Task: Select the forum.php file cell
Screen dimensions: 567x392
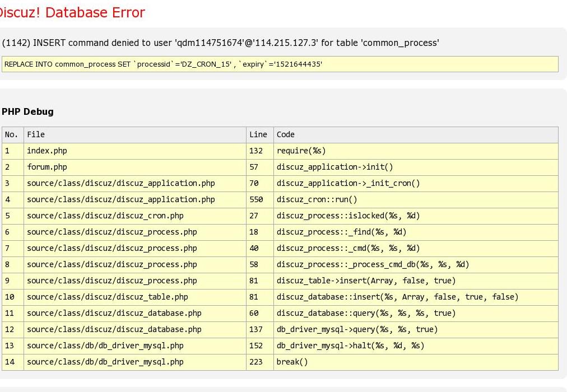Action: tap(135, 167)
